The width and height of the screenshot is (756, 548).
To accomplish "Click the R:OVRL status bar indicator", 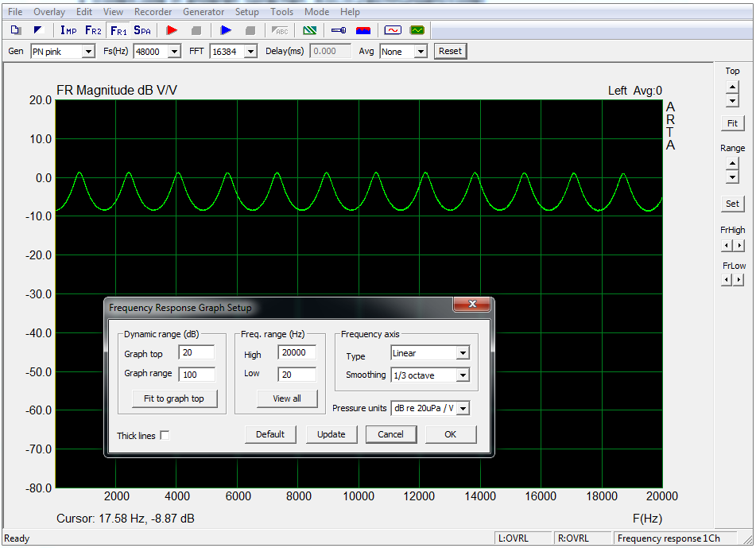I will [x=583, y=538].
